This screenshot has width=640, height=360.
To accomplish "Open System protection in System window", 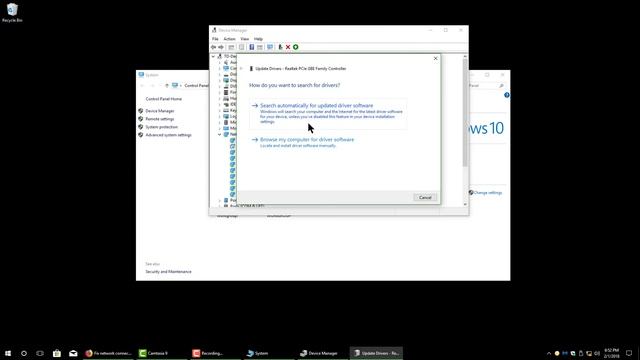I will click(x=162, y=127).
